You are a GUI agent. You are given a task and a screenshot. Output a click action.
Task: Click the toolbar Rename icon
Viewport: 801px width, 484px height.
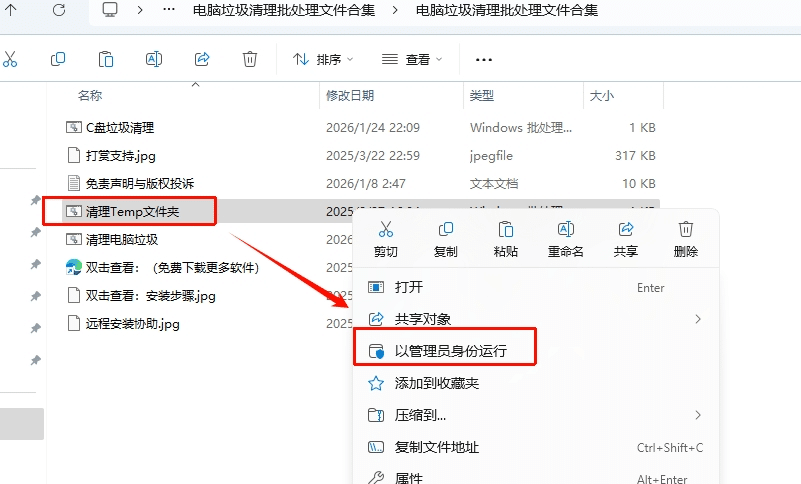pyautogui.click(x=154, y=59)
